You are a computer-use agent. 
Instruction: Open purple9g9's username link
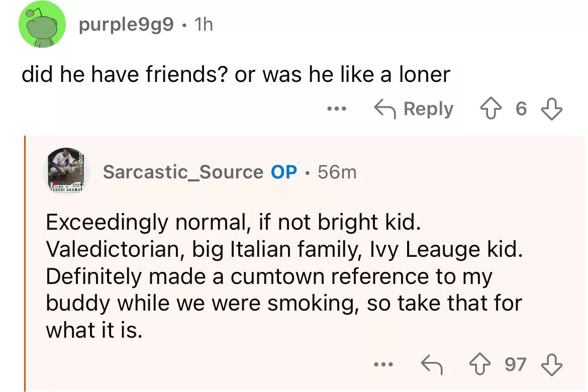pos(126,25)
